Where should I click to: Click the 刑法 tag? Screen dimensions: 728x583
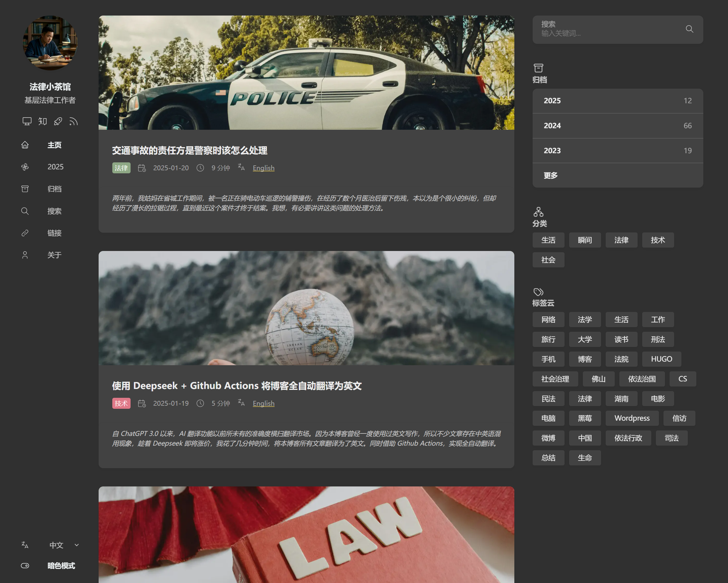click(x=658, y=339)
